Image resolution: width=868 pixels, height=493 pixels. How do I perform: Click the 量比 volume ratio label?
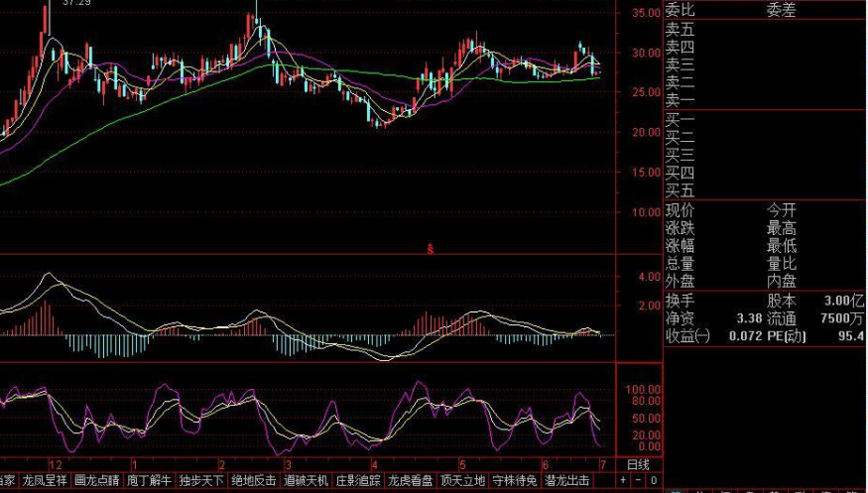(782, 264)
